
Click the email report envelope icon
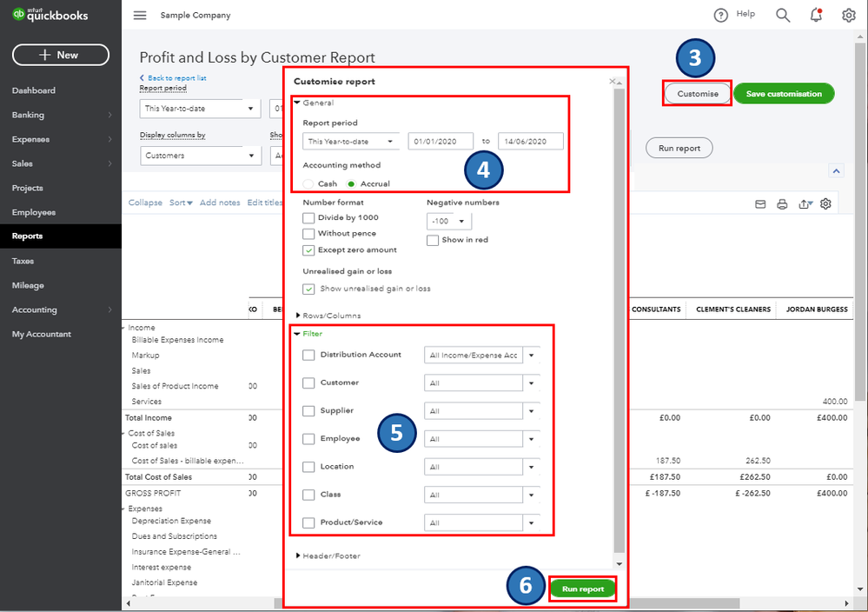point(760,204)
